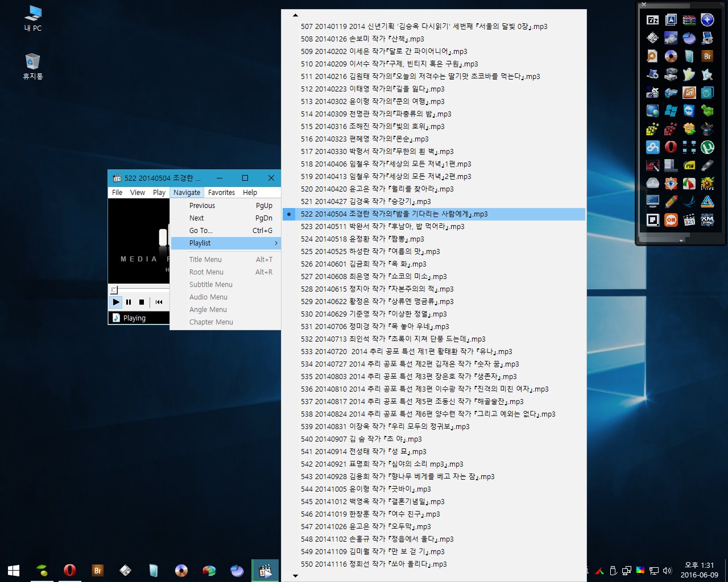Click the down arrow below the playlist
728x582 pixels.
point(295,576)
